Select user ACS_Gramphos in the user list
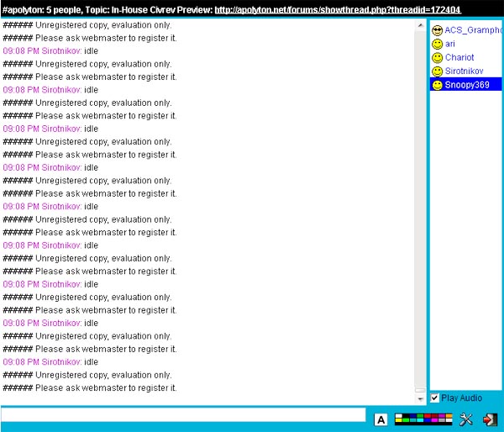The image size is (504, 432). 473,30
